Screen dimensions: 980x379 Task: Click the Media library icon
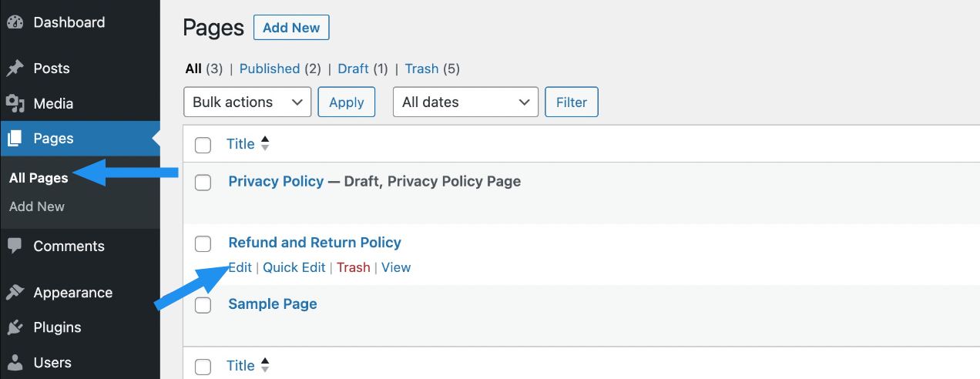tap(15, 103)
